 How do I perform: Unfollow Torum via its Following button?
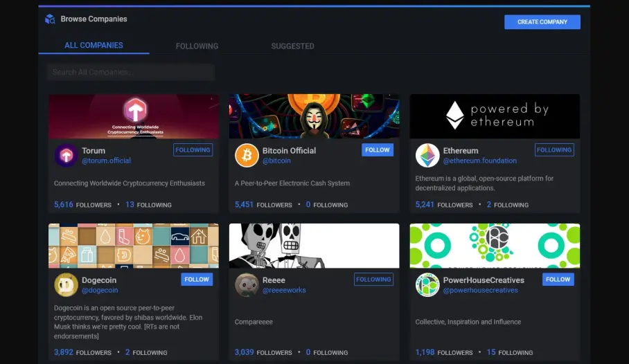193,150
